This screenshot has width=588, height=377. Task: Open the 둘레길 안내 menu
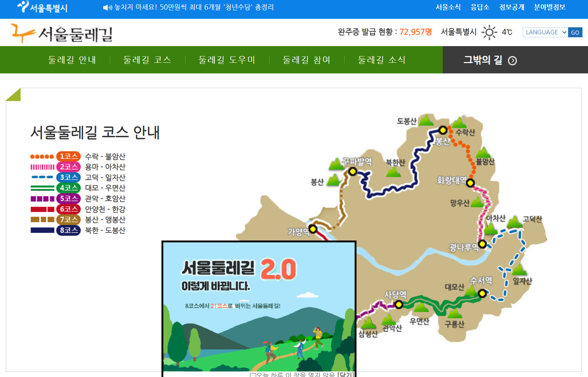click(x=72, y=60)
